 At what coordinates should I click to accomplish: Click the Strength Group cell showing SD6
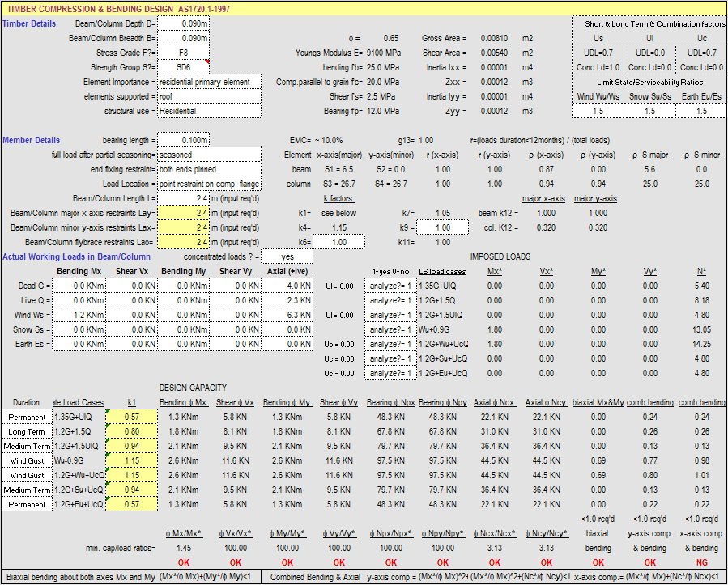point(183,67)
